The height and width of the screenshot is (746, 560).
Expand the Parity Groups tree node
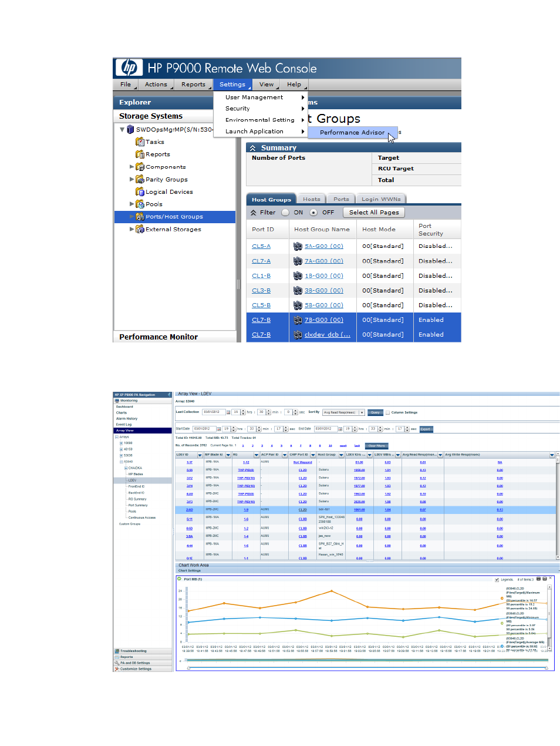(x=131, y=179)
